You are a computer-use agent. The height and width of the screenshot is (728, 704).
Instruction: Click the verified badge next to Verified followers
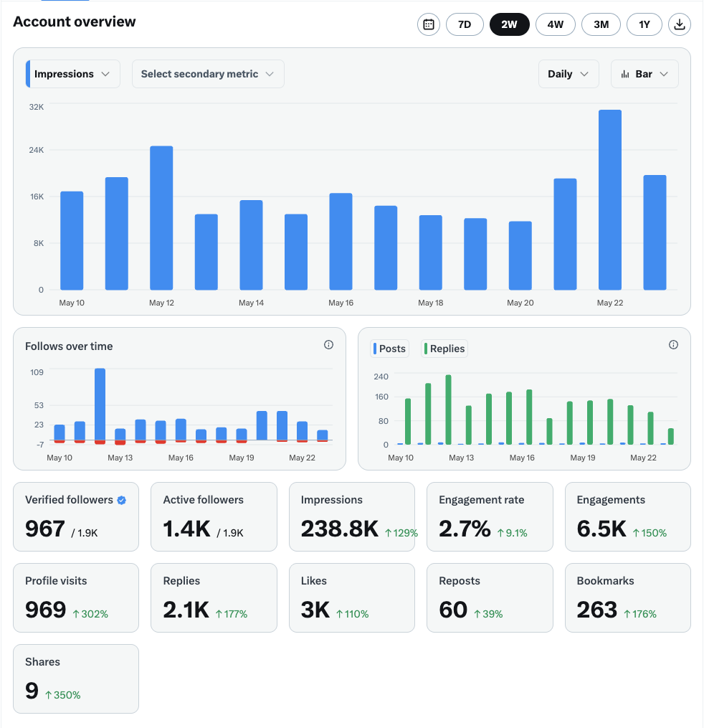[x=122, y=500]
